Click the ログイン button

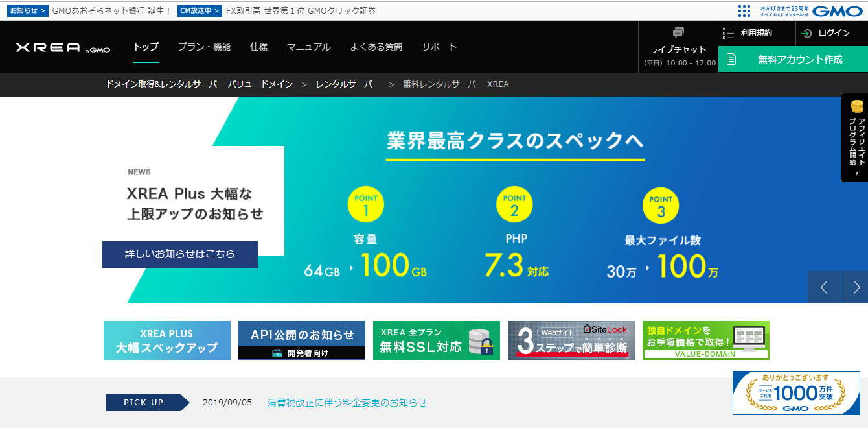click(834, 33)
